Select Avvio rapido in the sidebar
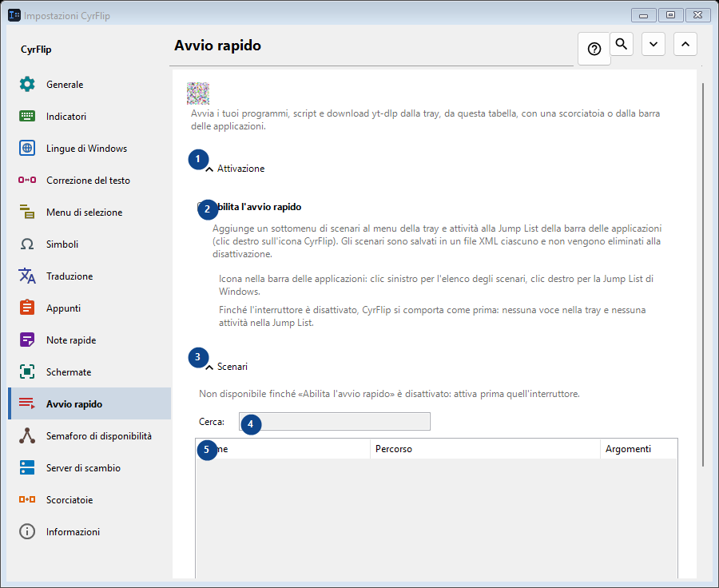The width and height of the screenshot is (719, 588). click(x=89, y=403)
